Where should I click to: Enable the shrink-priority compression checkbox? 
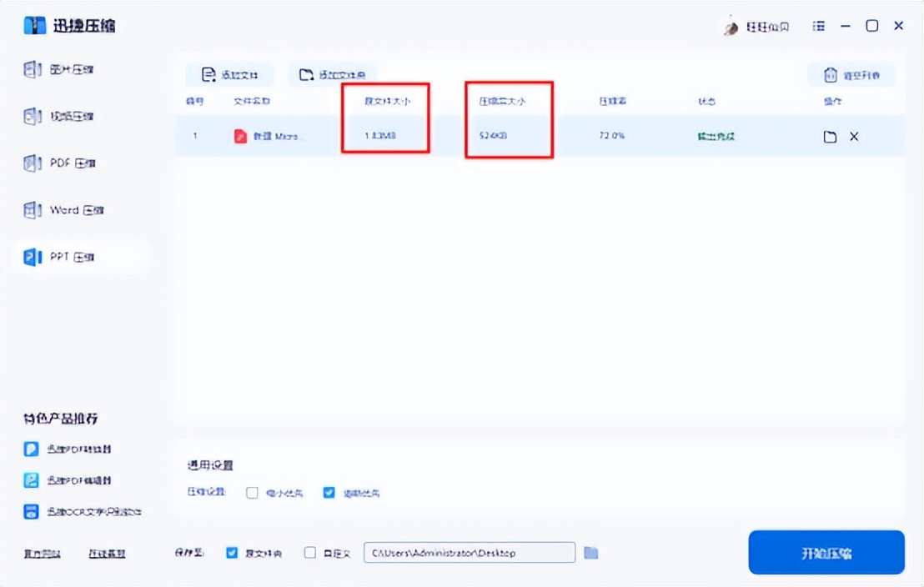pyautogui.click(x=252, y=493)
